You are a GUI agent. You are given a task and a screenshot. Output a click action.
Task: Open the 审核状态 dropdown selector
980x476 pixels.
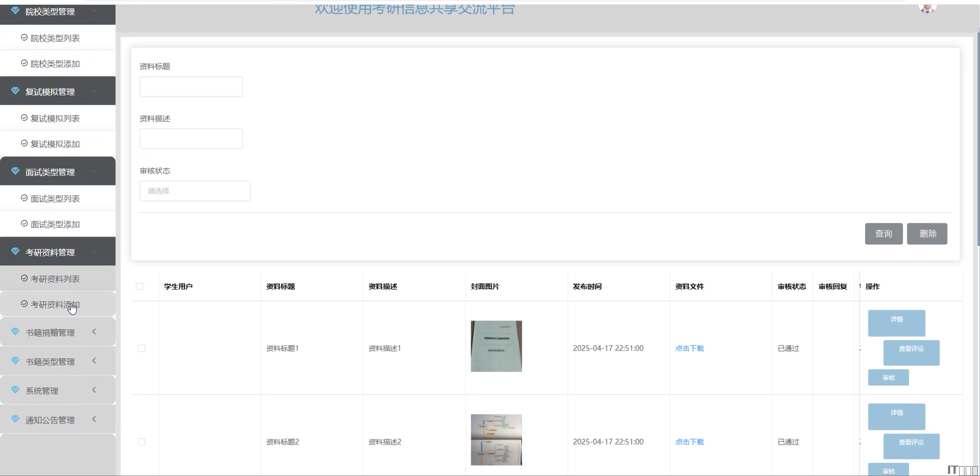pyautogui.click(x=195, y=191)
